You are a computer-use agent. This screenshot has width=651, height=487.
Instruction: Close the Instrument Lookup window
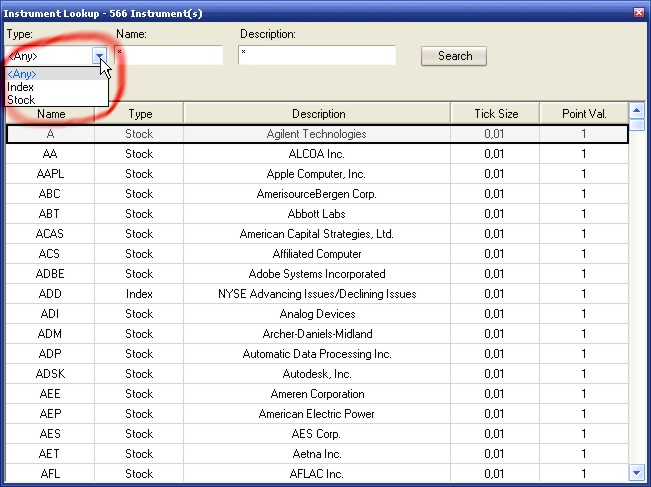click(639, 12)
